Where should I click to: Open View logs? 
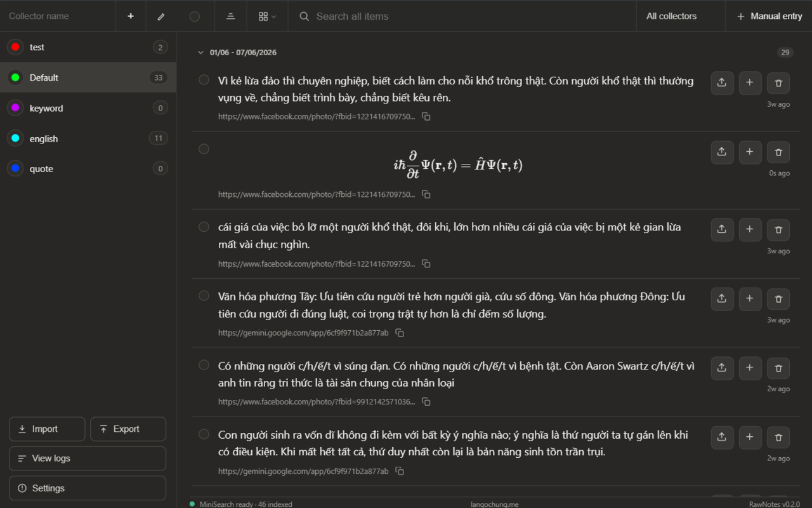(88, 458)
